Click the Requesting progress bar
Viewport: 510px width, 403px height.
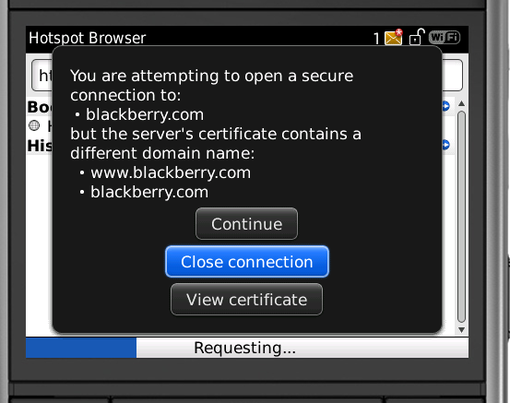[x=247, y=348]
